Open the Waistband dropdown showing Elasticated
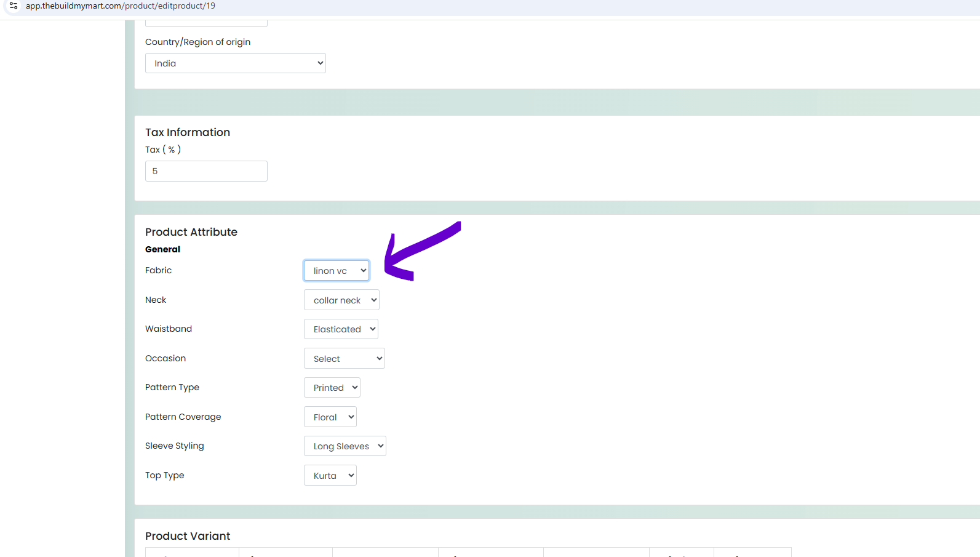The height and width of the screenshot is (557, 980). point(341,329)
